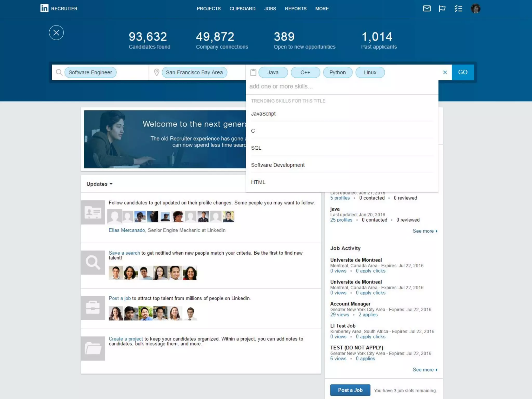Open the inbox mail icon

click(x=427, y=9)
